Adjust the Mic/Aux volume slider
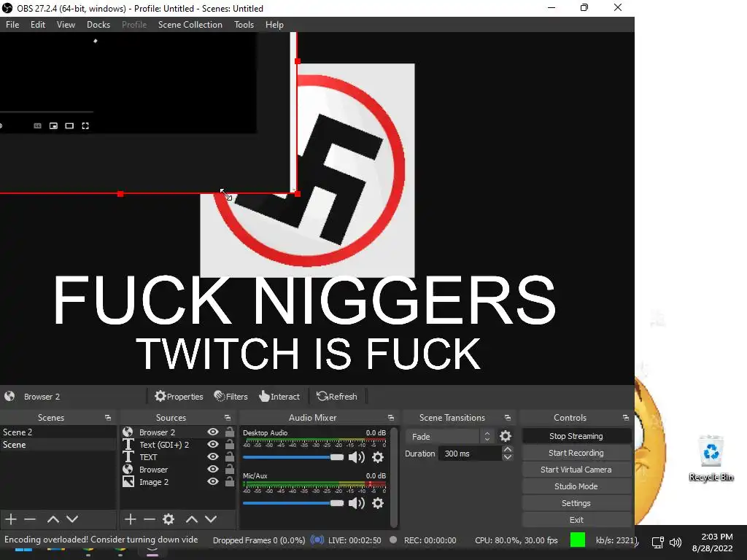The image size is (747, 560). coord(293,503)
